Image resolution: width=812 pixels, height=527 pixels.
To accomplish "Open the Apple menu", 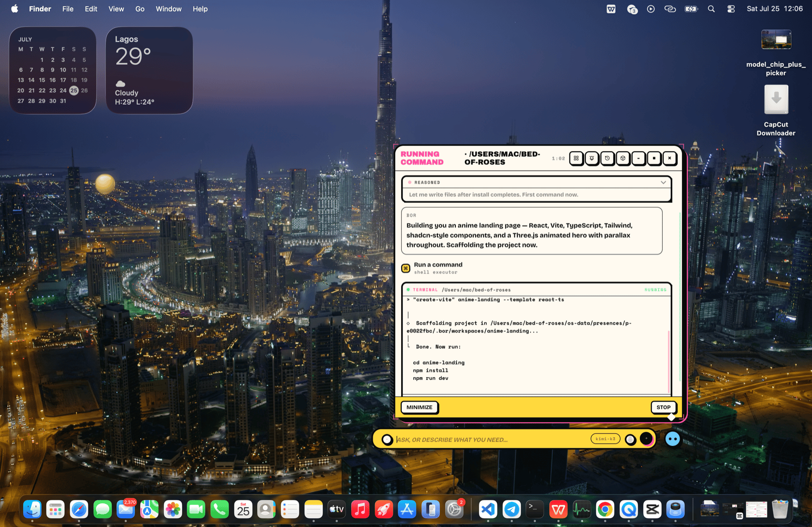I will point(14,9).
